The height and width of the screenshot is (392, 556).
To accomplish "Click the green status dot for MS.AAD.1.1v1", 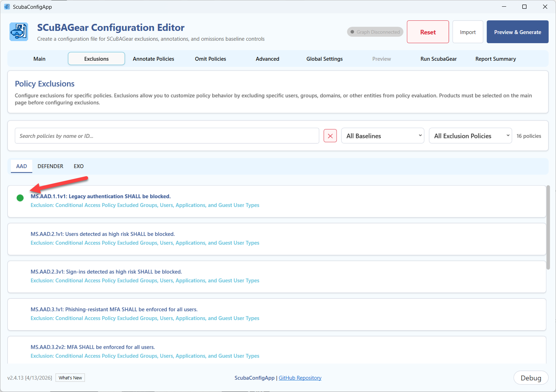I will [x=20, y=198].
